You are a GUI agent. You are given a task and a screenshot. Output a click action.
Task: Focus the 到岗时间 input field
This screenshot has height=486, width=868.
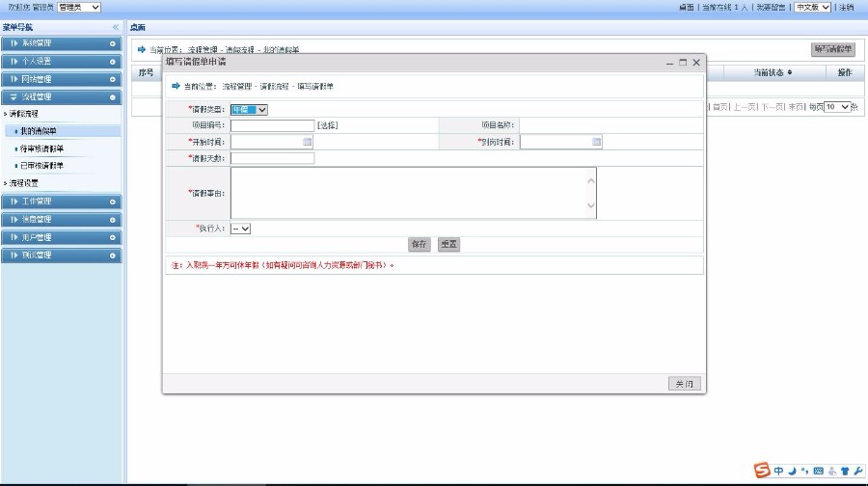tap(560, 143)
